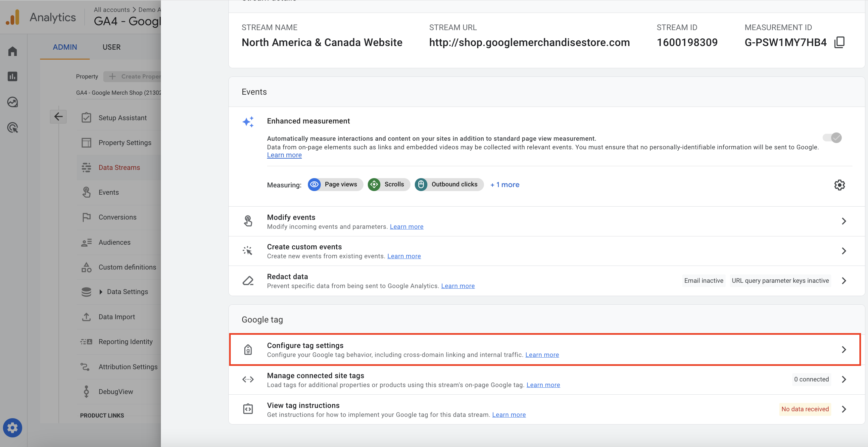Viewport: 868px width, 447px height.
Task: Expand Manage connected site tags chevron
Action: [844, 379]
